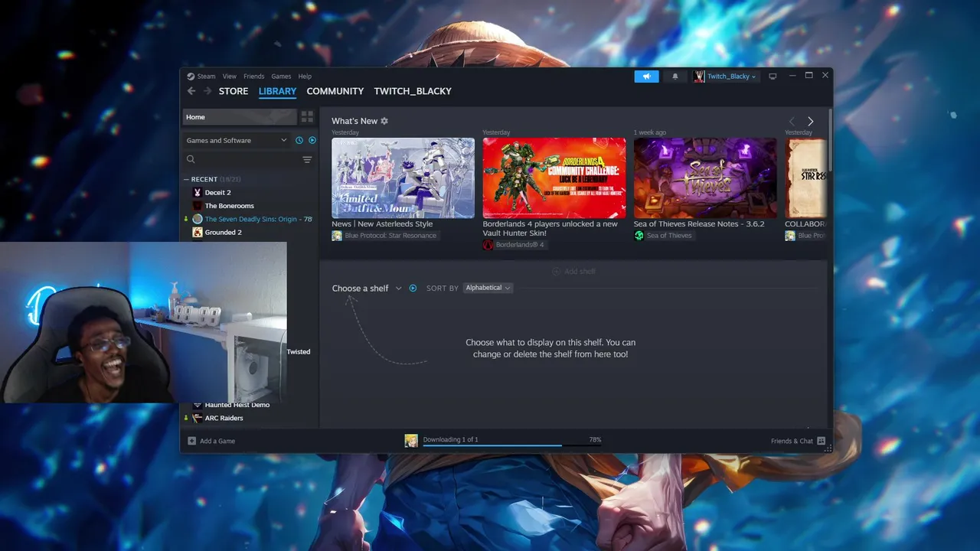Open the New Asterleeds Style news thumbnail

point(403,178)
